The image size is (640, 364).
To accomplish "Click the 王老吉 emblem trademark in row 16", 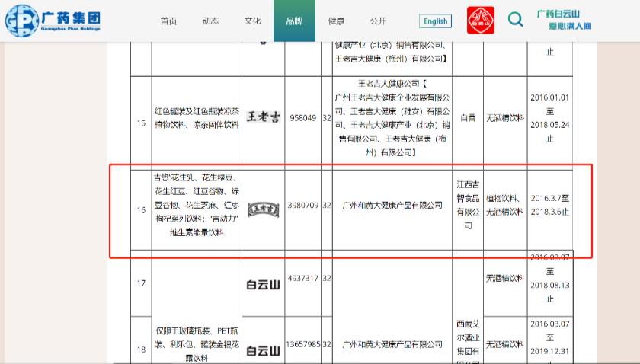I will pos(264,209).
